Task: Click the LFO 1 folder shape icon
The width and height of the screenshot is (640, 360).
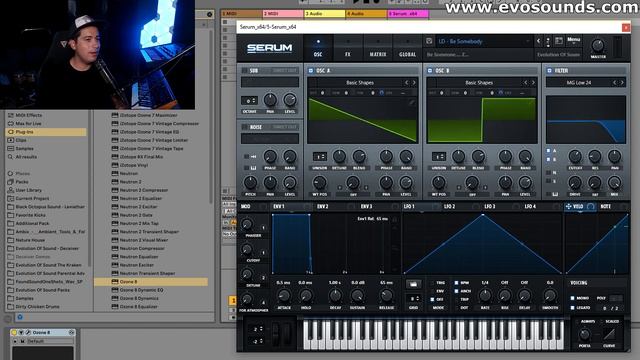Action: (x=413, y=284)
